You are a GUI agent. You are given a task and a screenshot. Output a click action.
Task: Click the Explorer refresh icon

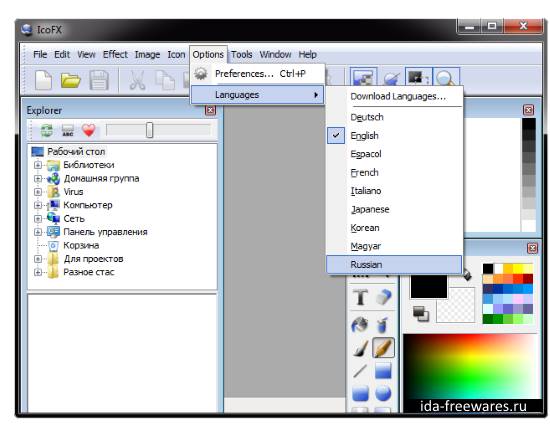tap(47, 130)
